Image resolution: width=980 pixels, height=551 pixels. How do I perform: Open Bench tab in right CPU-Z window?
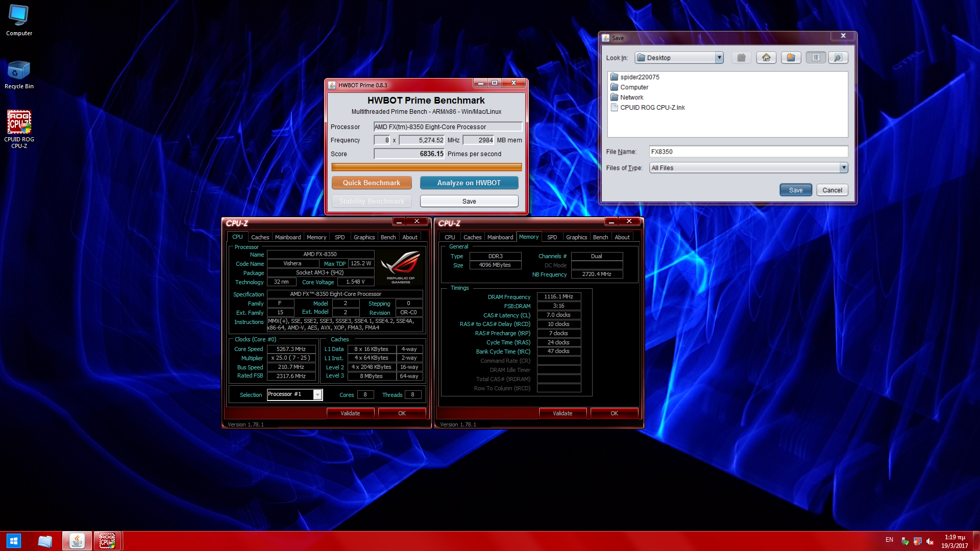[600, 237]
